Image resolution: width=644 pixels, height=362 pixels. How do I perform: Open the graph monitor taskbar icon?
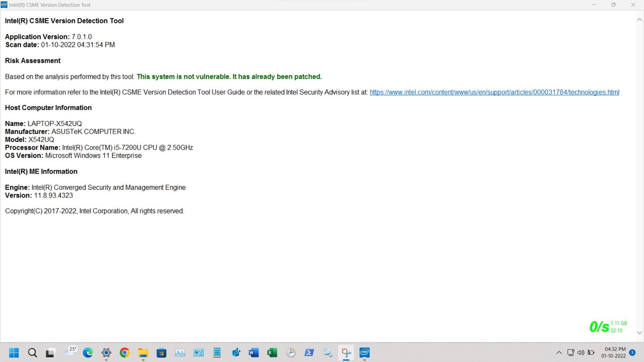pyautogui.click(x=180, y=353)
